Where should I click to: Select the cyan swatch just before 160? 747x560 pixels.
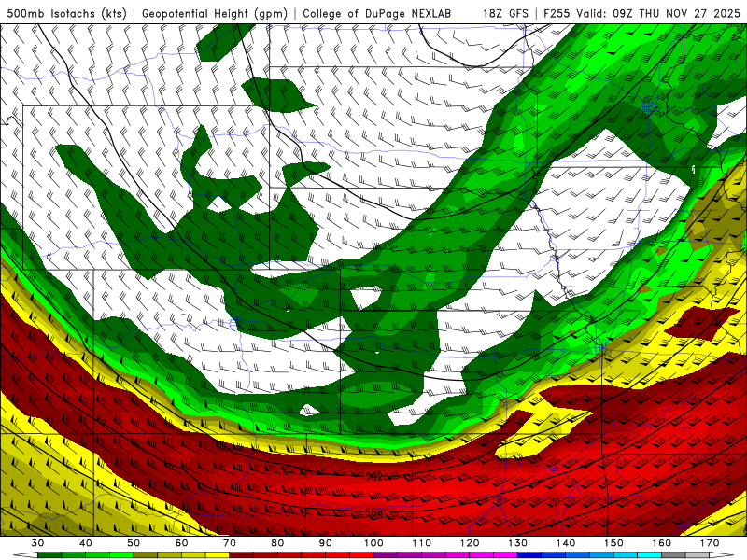(x=649, y=554)
